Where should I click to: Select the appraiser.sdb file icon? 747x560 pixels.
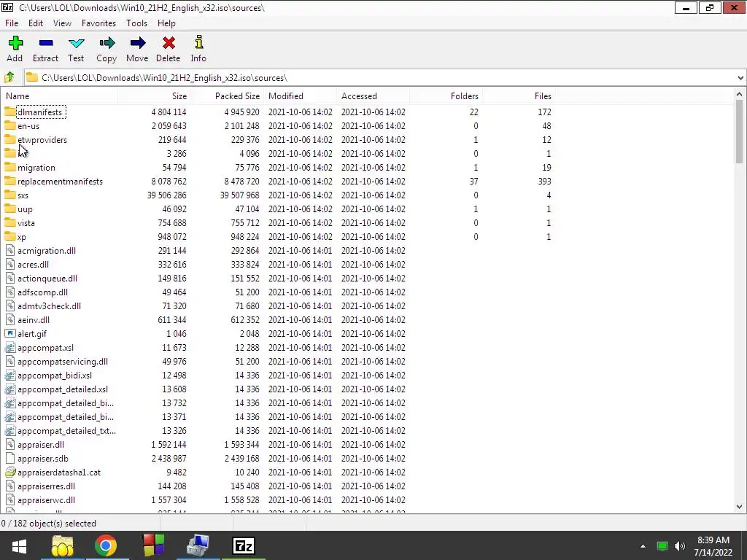pyautogui.click(x=10, y=458)
